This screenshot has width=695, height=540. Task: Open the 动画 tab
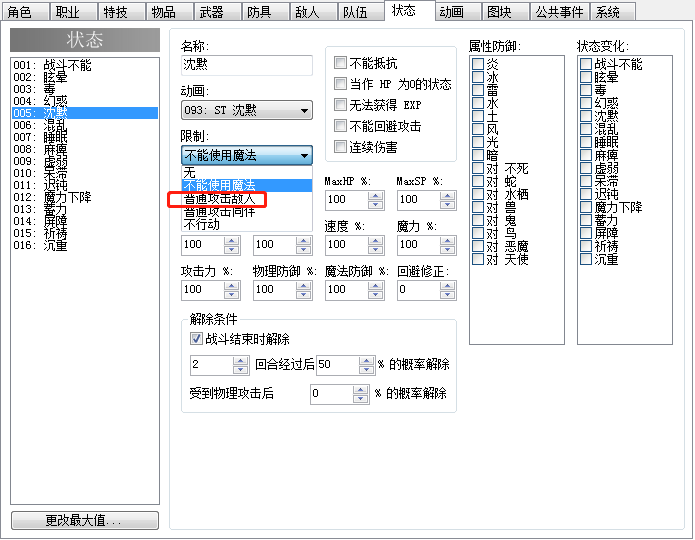coord(457,12)
